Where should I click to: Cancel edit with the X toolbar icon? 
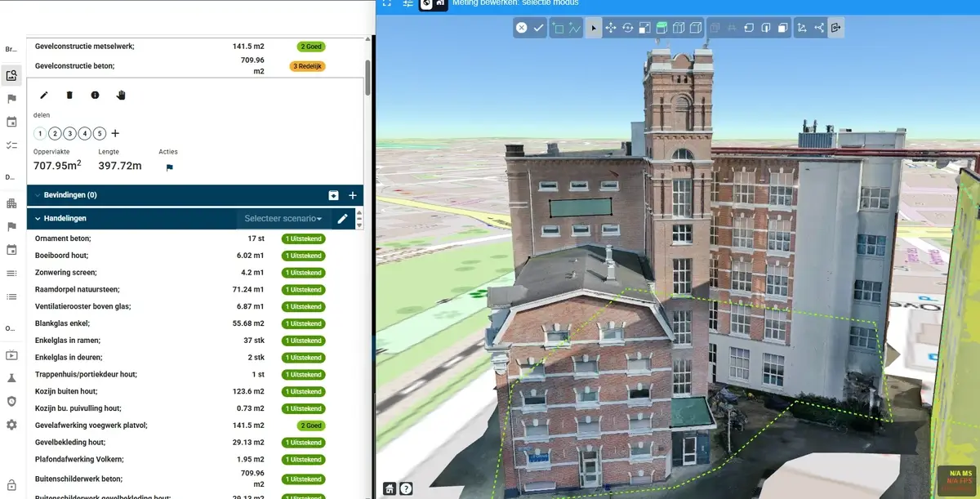coord(521,28)
